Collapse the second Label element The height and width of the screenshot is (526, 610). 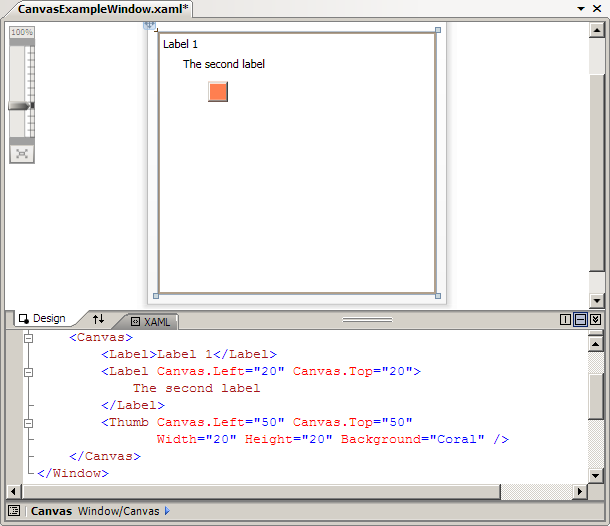pos(28,372)
